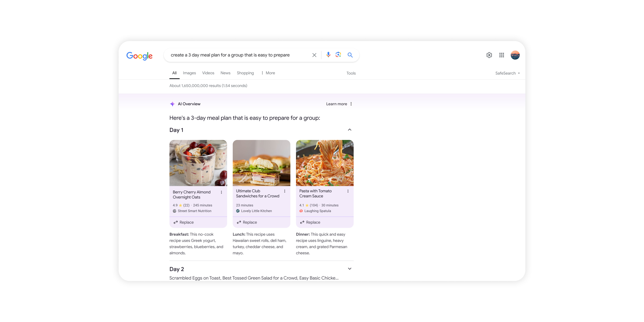Click the voice search microphone icon
644x322 pixels.
click(x=328, y=55)
